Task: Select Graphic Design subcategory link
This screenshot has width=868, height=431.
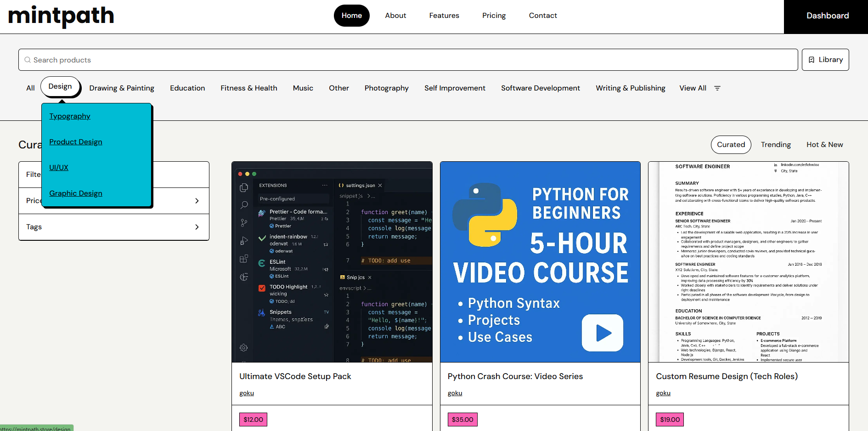Action: [x=76, y=193]
